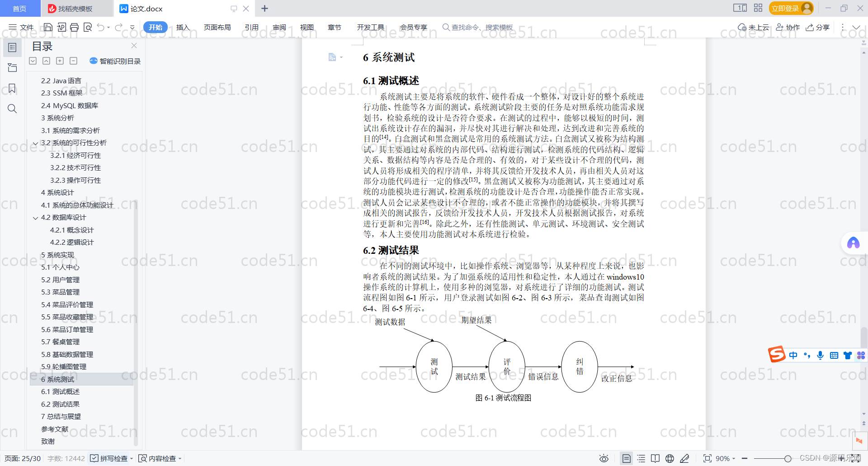Click the zoom out minus button

pyautogui.click(x=745, y=459)
